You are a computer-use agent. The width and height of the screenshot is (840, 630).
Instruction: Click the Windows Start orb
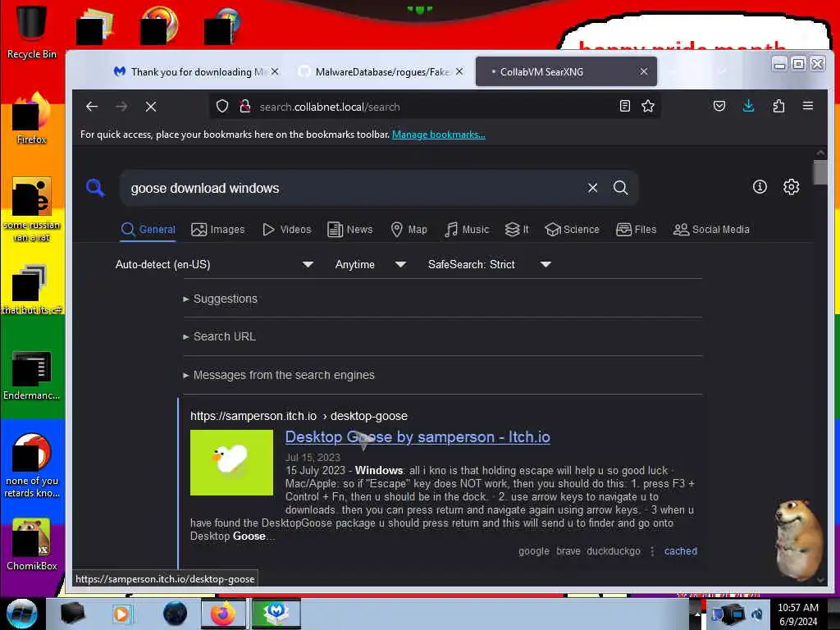(x=21, y=614)
